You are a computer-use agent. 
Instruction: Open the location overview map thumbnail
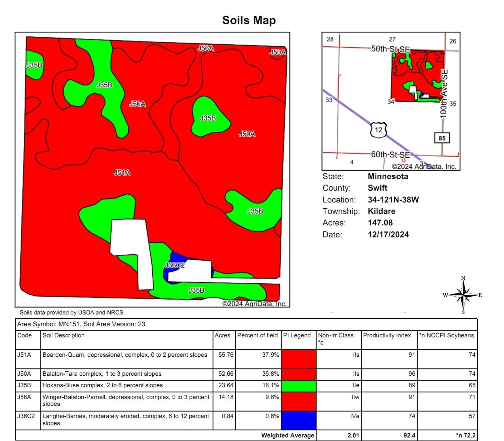coord(391,101)
